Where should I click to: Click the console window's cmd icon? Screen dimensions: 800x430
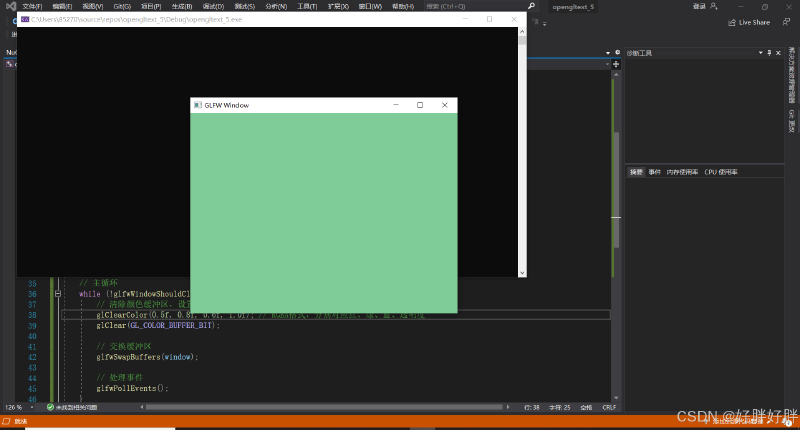click(x=25, y=19)
